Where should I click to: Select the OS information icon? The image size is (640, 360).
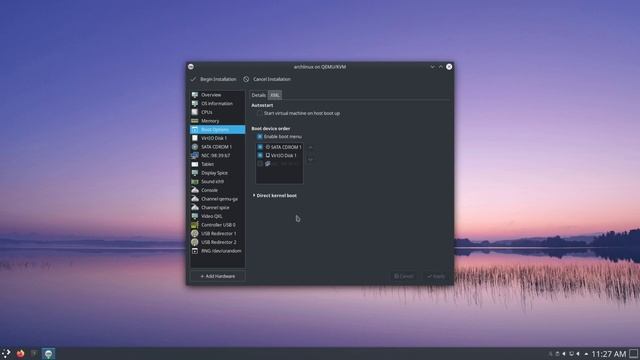tap(195, 103)
